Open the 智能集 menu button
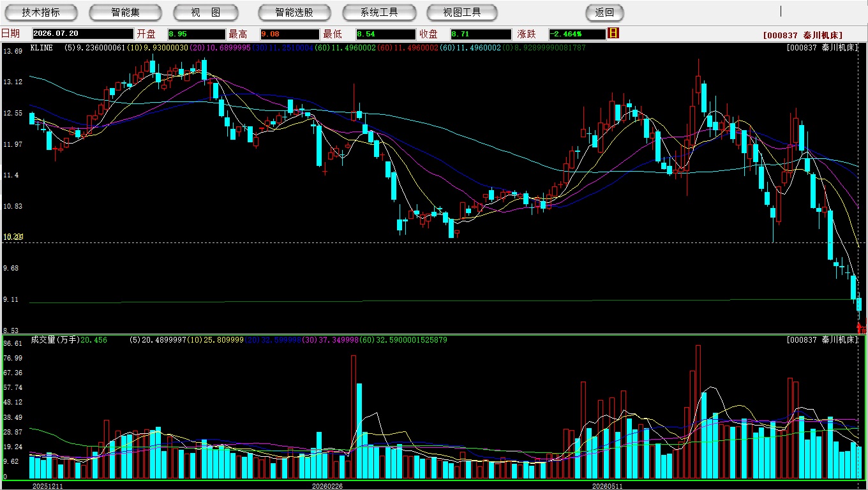This screenshot has height=490, width=868. [125, 12]
